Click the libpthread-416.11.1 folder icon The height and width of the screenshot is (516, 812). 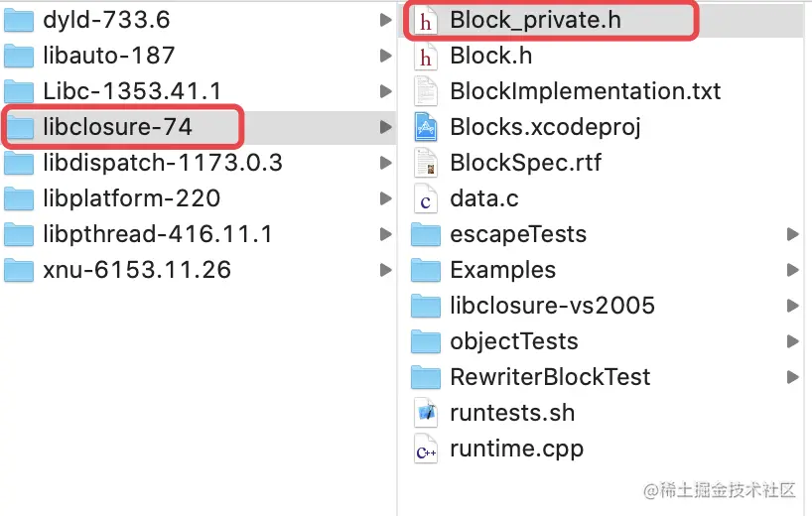point(20,234)
